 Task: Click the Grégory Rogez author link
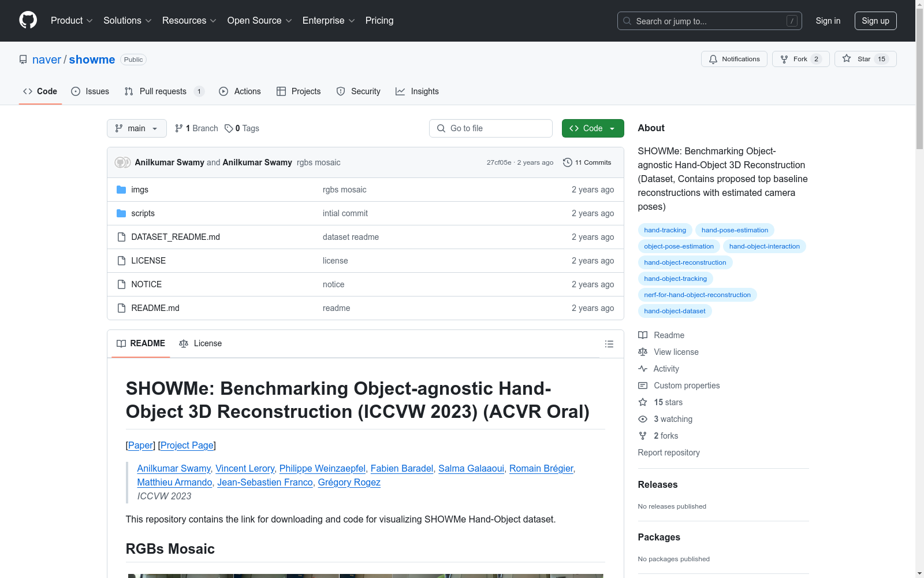click(349, 482)
